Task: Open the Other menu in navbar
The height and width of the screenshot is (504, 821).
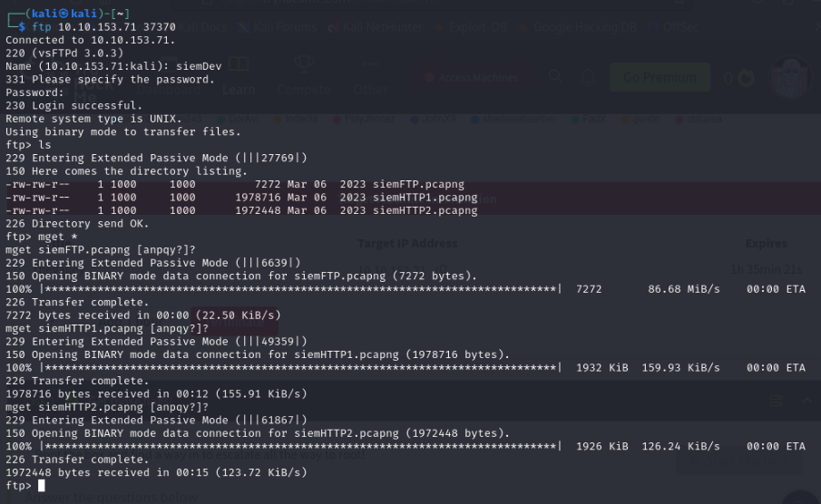Action: (370, 90)
